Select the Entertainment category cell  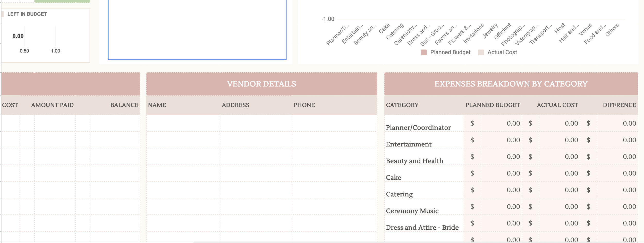[408, 144]
